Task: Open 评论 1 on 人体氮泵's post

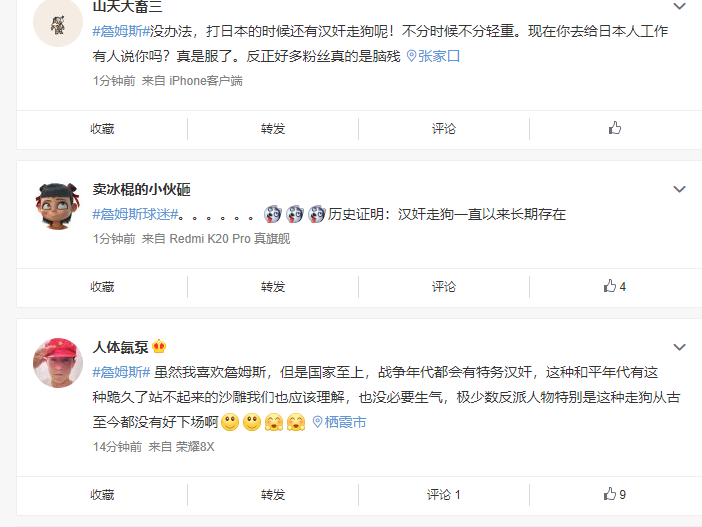Action: [444, 495]
